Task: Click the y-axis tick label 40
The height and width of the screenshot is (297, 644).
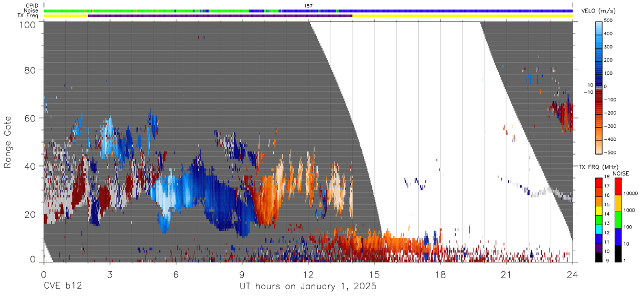Action: [30, 166]
